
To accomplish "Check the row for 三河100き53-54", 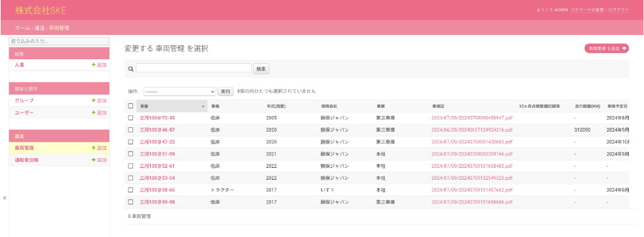I will (x=131, y=178).
